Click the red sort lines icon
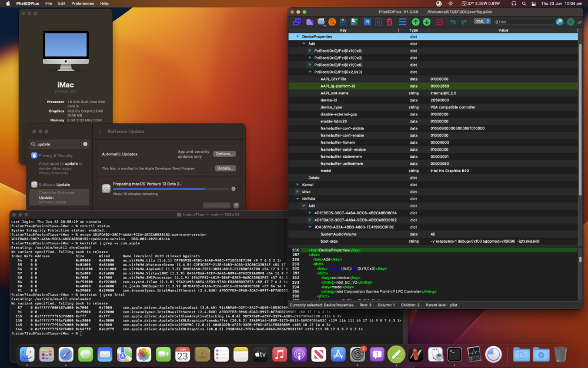Image resolution: width=588 pixels, height=368 pixels. click(439, 22)
